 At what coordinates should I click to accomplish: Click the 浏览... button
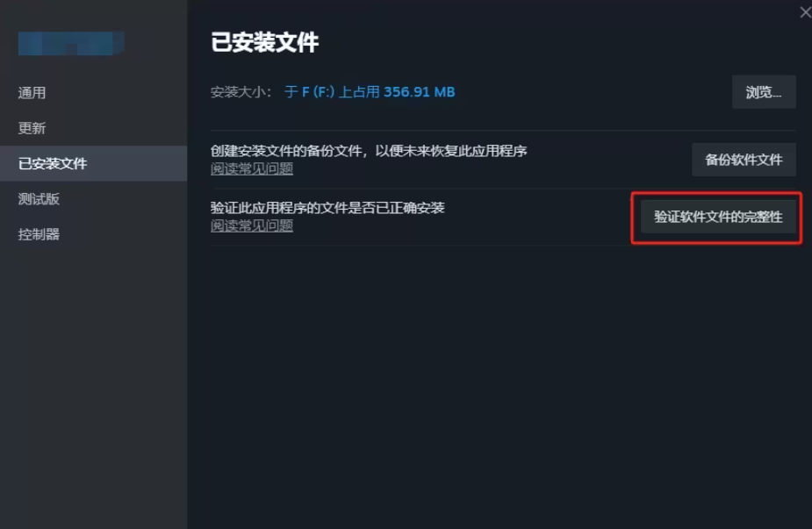(764, 92)
